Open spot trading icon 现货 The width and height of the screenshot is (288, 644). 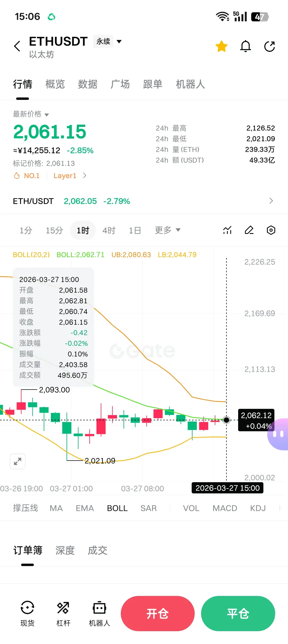(x=27, y=614)
